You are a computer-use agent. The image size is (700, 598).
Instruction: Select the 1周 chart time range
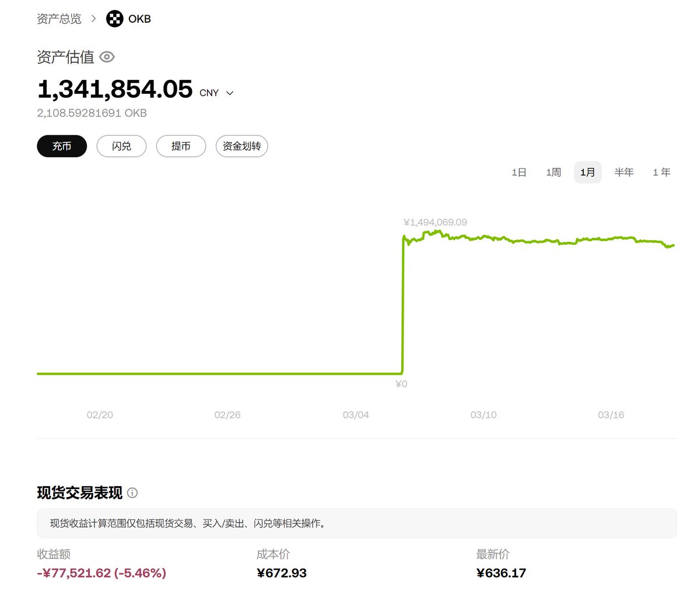[553, 172]
